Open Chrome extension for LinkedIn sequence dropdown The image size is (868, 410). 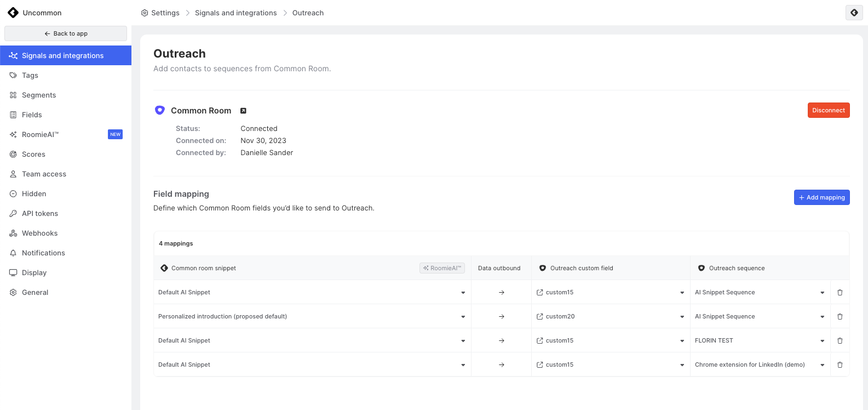(x=822, y=365)
